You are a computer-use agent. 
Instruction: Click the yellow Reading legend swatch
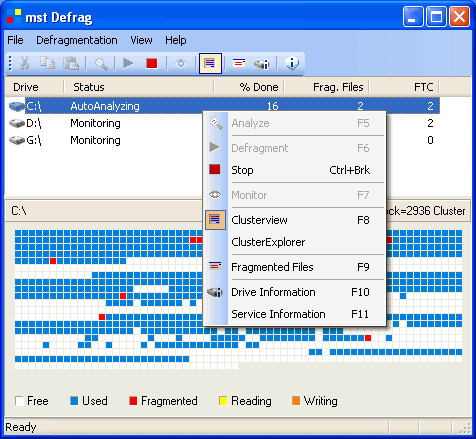tap(223, 401)
